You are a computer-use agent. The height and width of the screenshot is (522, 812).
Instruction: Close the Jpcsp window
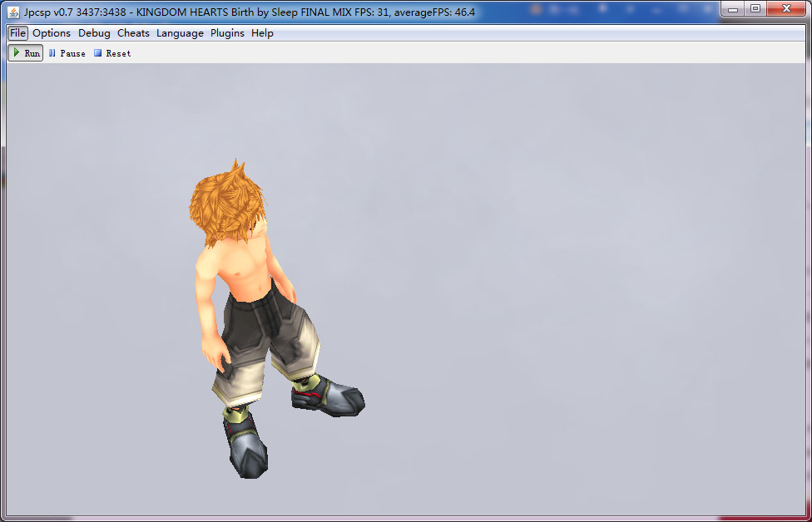[786, 8]
